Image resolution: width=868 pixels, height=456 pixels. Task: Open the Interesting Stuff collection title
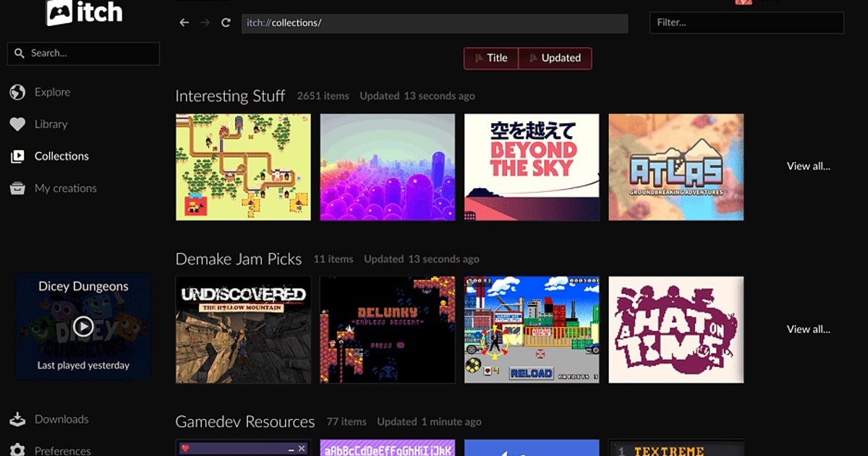[x=230, y=96]
